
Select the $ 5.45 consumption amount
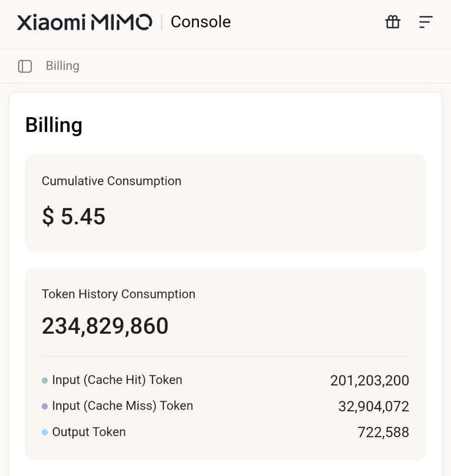74,217
